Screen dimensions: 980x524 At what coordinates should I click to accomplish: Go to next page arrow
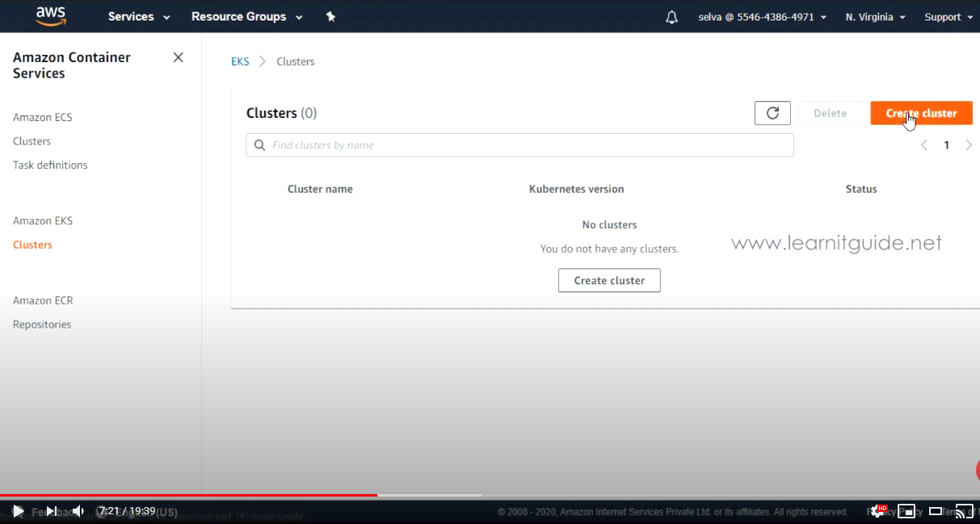(x=969, y=145)
